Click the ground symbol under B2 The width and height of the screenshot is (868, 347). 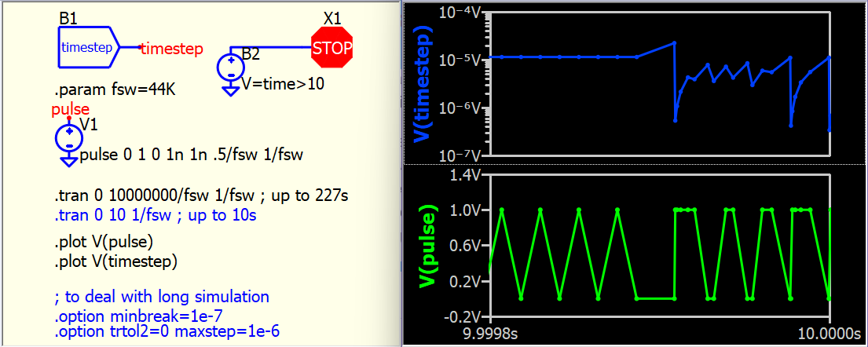pyautogui.click(x=229, y=91)
